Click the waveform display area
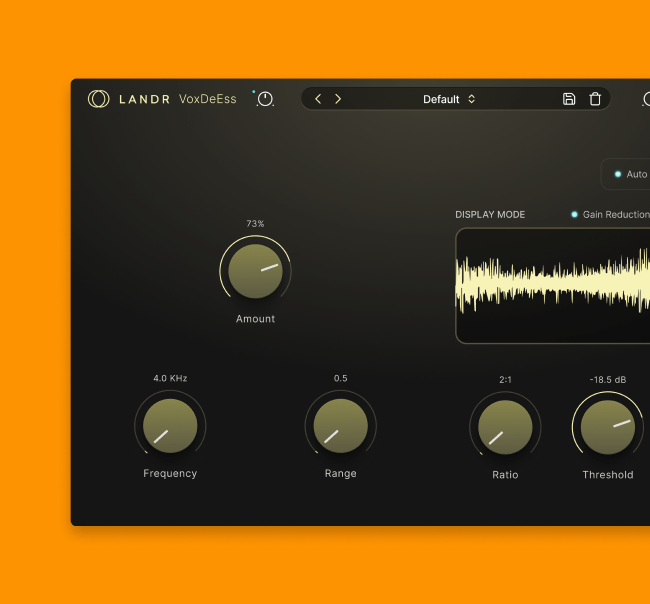This screenshot has width=650, height=604. (553, 286)
